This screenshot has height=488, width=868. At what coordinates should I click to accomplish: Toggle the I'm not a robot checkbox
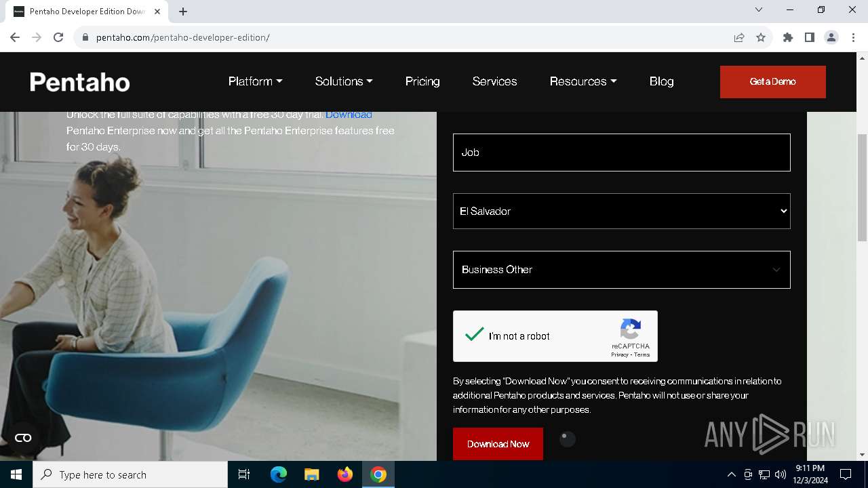475,335
